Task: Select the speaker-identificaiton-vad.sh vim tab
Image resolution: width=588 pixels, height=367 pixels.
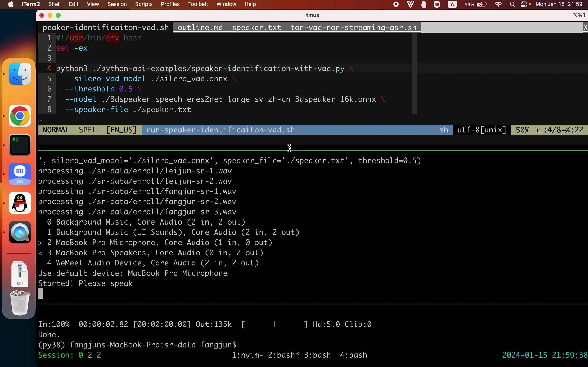Action: pyautogui.click(x=106, y=27)
